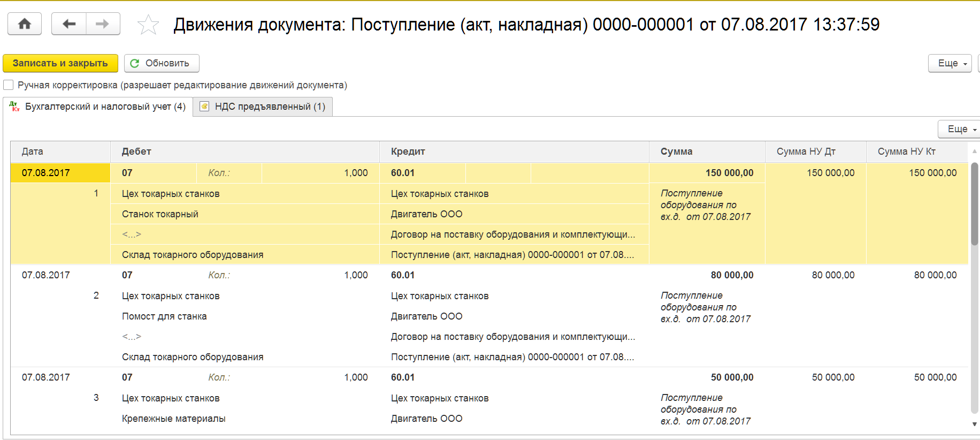980x440 pixels.
Task: Select the Сумма cell 150 000,00
Action: tap(707, 173)
